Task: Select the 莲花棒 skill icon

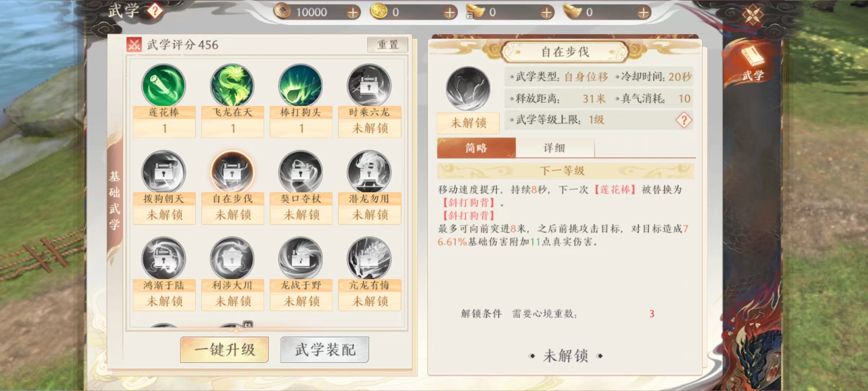Action: [164, 85]
